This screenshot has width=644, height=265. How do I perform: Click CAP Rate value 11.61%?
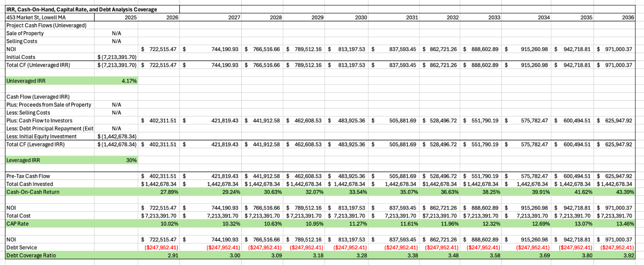tap(394, 224)
